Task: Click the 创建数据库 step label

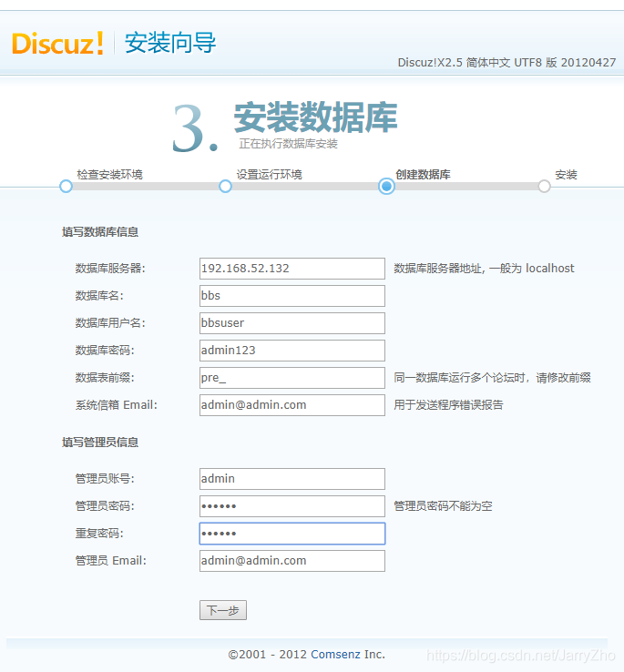Action: tap(423, 175)
